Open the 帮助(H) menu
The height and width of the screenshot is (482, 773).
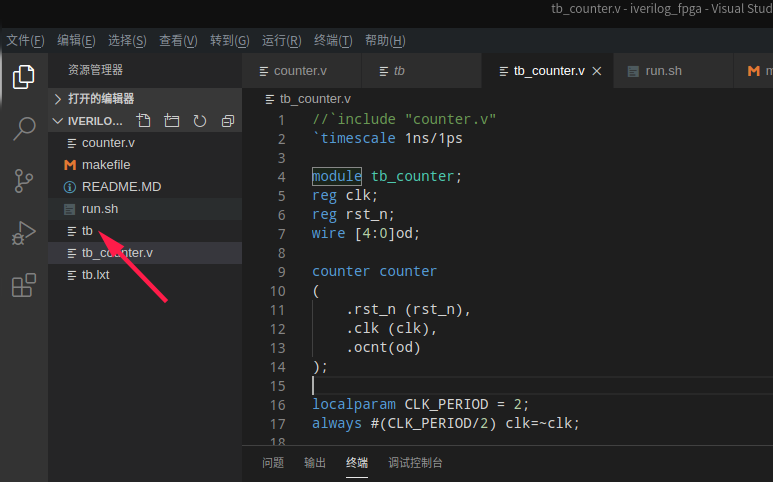[x=385, y=40]
